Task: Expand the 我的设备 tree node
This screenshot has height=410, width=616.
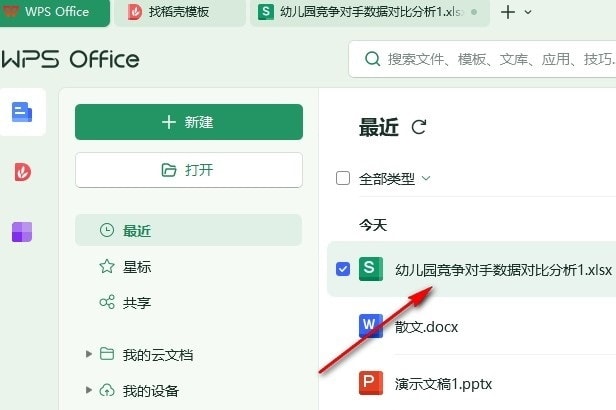Action: click(x=89, y=390)
